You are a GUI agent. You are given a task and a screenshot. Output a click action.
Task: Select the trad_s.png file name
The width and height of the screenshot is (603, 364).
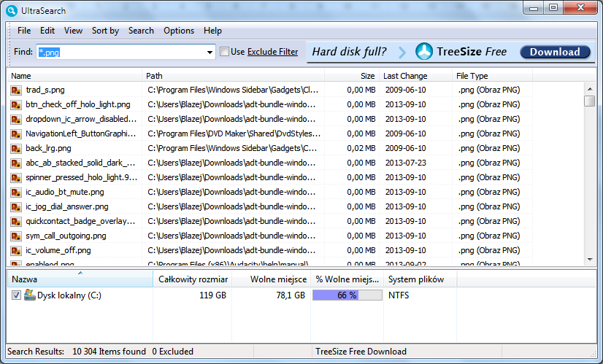point(45,90)
